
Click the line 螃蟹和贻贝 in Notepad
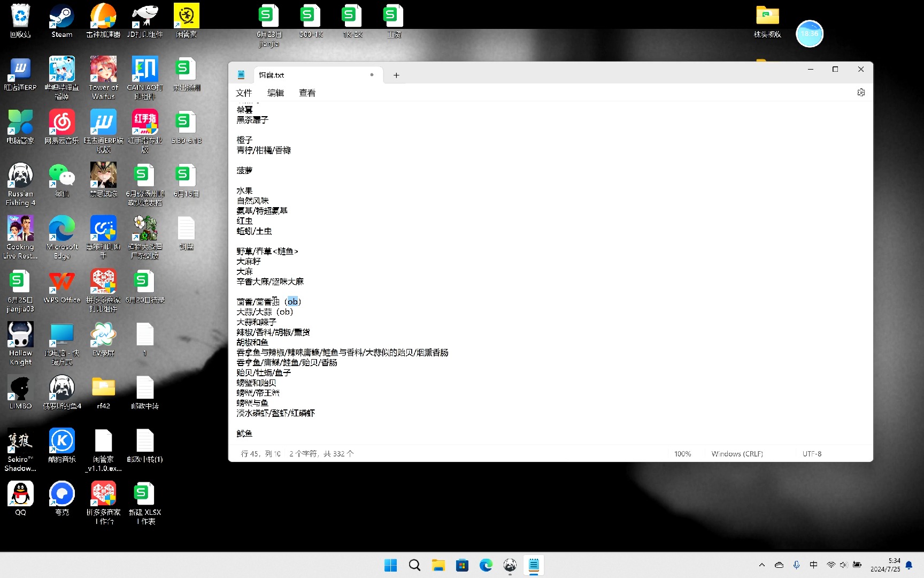tap(256, 383)
